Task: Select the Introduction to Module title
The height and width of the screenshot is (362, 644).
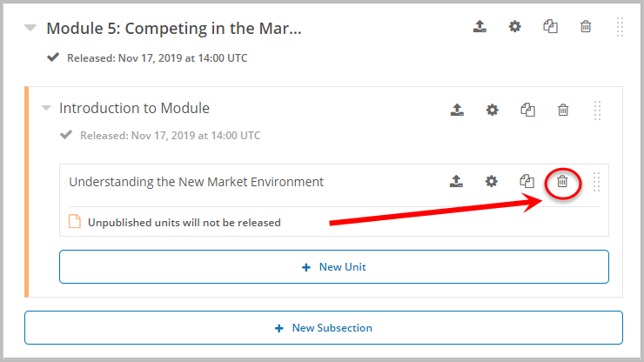Action: point(134,109)
